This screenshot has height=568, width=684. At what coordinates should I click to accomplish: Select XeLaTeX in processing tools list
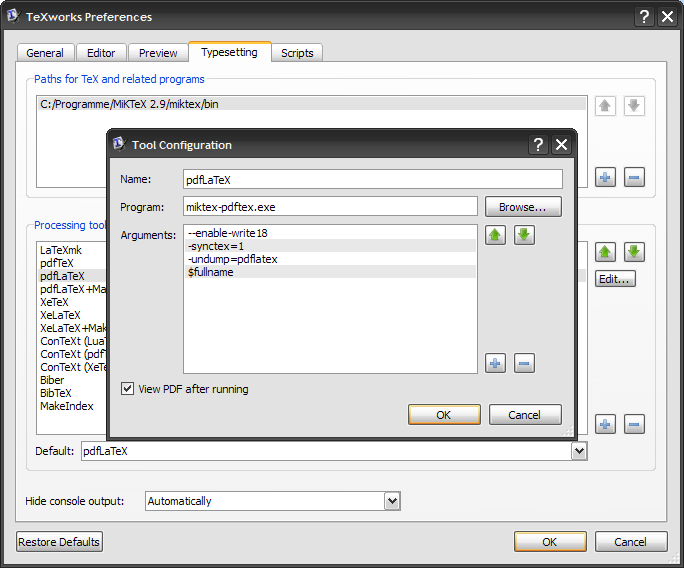[60, 315]
